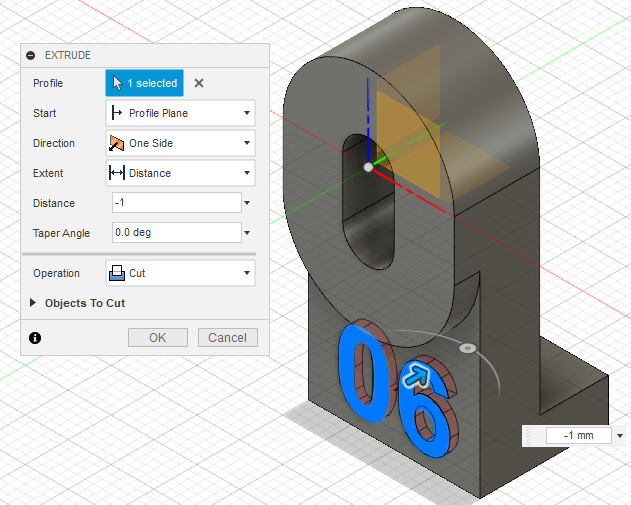Click the blue distance arrow manipulator
Image resolution: width=631 pixels, height=505 pixels.
417,376
